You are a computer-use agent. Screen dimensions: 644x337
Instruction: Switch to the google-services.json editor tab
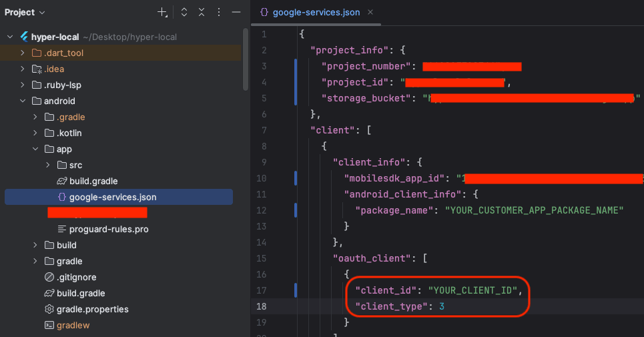[x=316, y=12]
